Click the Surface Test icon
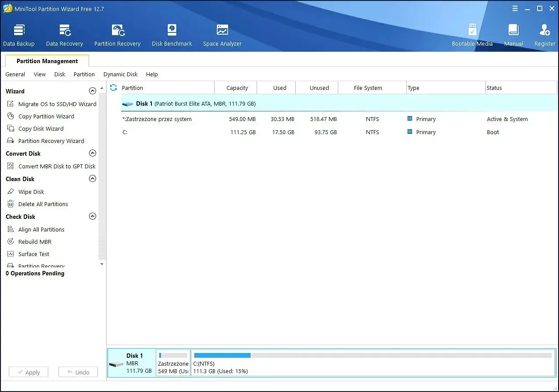This screenshot has width=559, height=392. pos(11,254)
